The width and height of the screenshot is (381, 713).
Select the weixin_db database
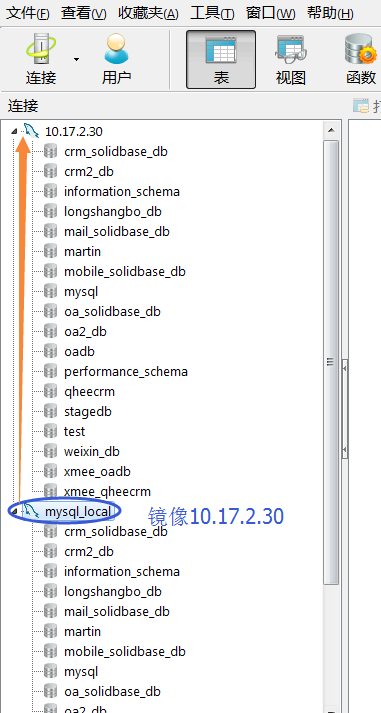pos(92,452)
